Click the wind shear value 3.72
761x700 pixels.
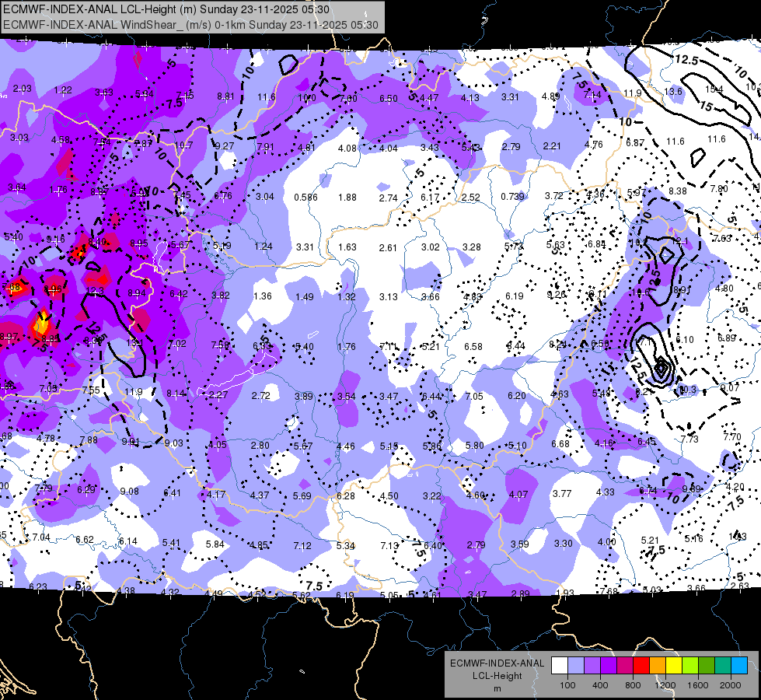pyautogui.click(x=553, y=196)
